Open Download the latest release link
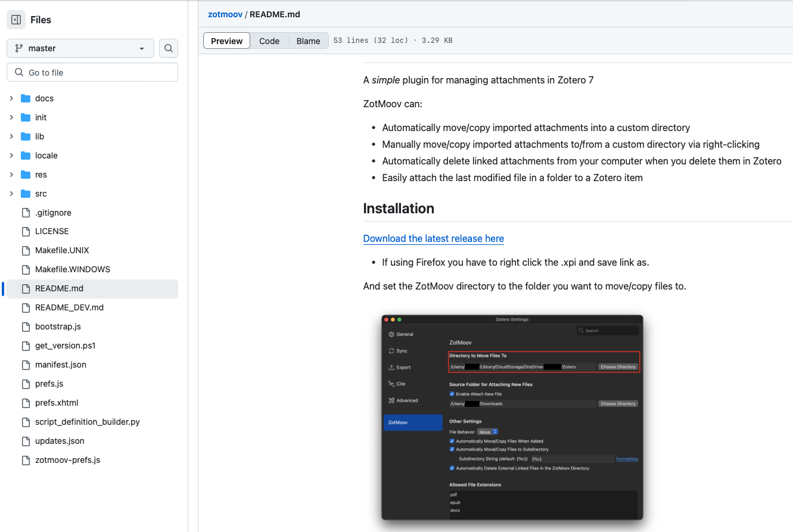 433,238
